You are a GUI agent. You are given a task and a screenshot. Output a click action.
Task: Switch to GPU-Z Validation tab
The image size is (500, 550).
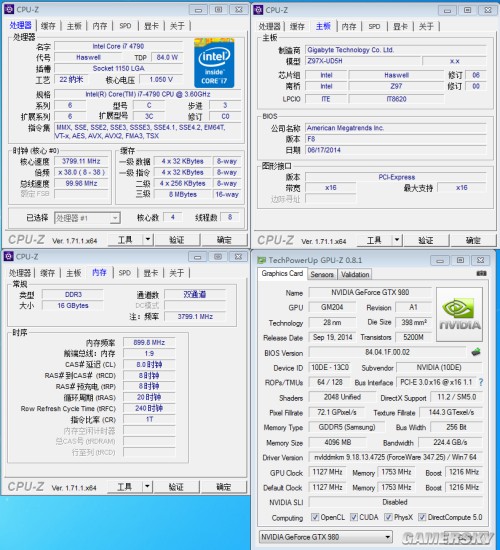[x=355, y=274]
